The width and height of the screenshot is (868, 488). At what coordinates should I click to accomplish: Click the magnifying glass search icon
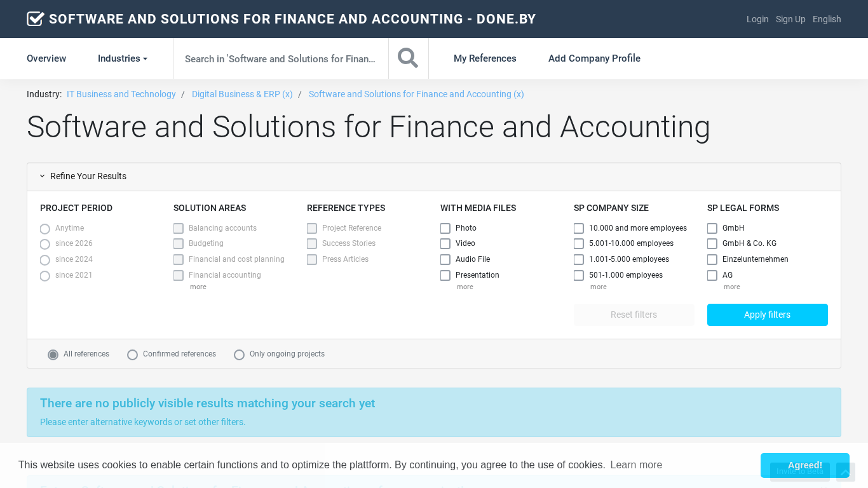(x=408, y=58)
